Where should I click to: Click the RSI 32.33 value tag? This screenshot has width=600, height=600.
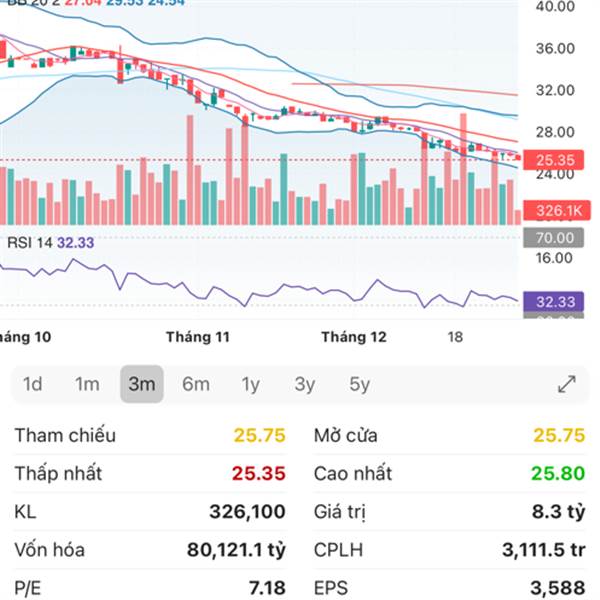[x=554, y=301]
